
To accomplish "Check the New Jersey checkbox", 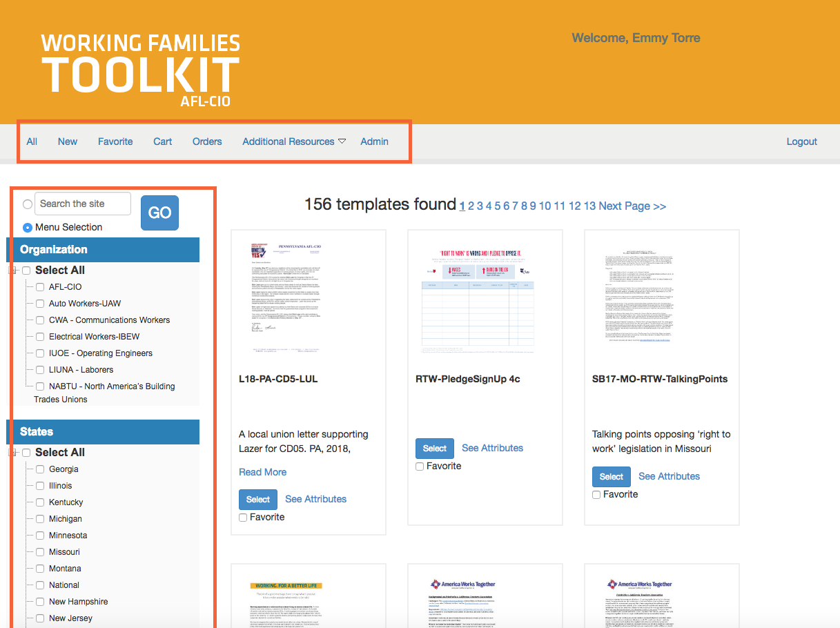I will click(40, 618).
